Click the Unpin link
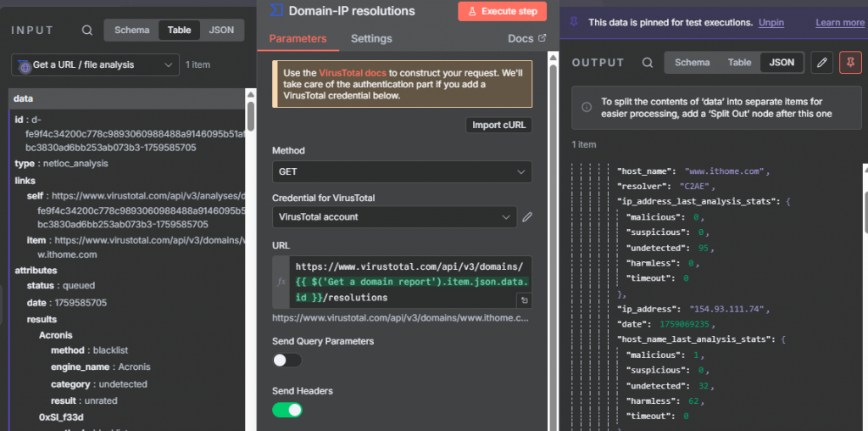This screenshot has width=868, height=431. (771, 23)
